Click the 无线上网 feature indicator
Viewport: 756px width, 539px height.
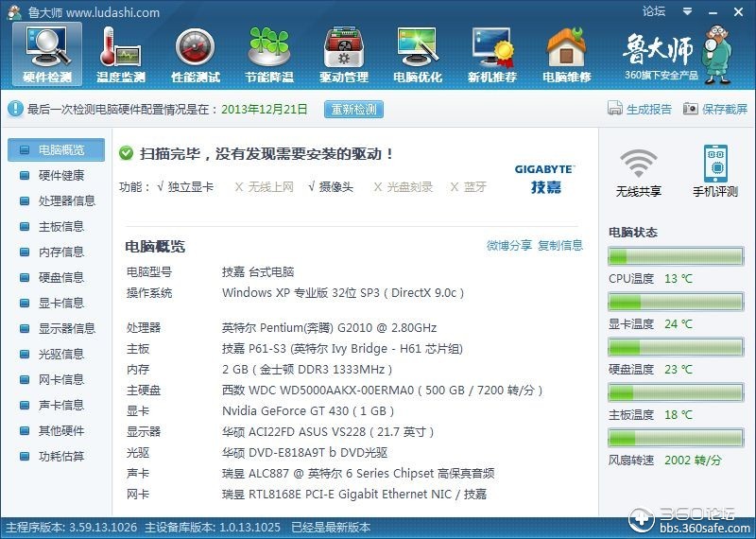pyautogui.click(x=264, y=186)
